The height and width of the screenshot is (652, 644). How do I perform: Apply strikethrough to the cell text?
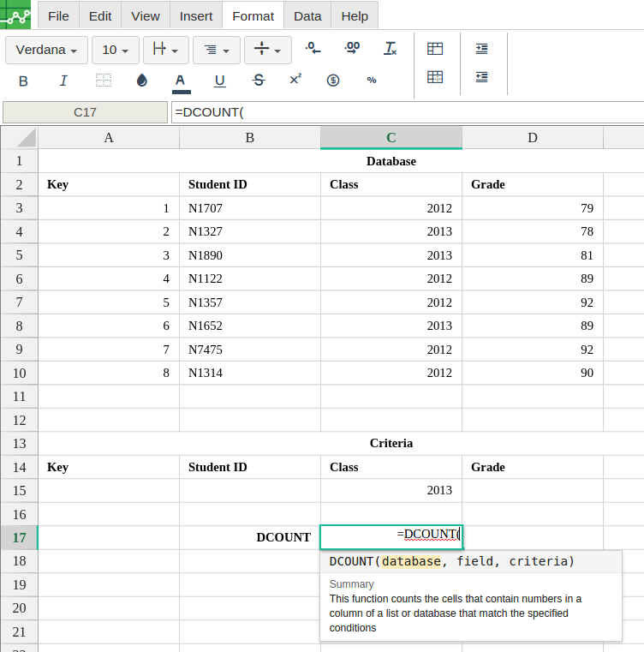[x=259, y=81]
